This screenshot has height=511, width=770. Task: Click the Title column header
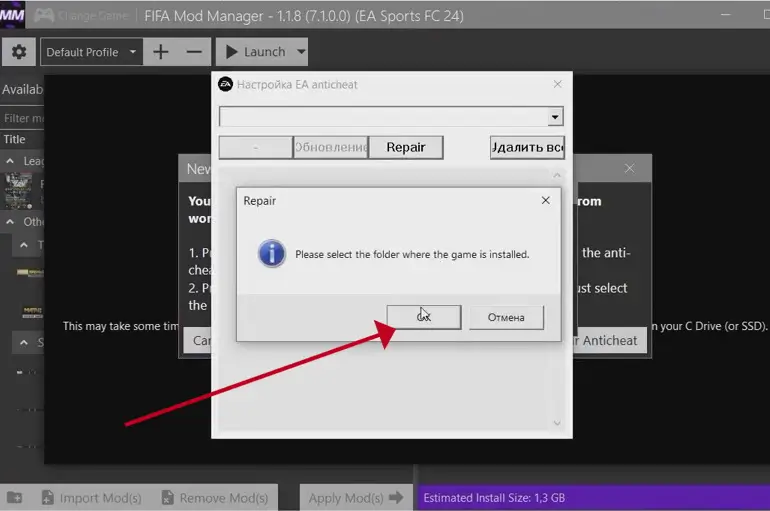15,139
